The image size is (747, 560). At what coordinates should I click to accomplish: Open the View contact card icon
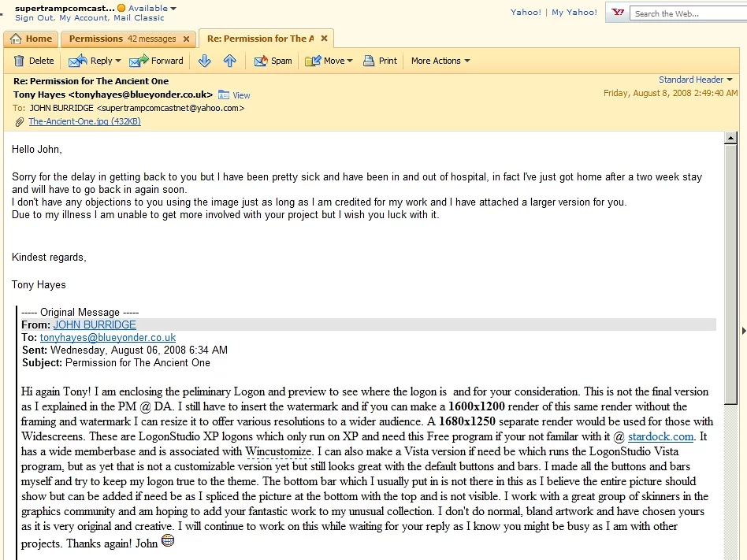pyautogui.click(x=224, y=95)
